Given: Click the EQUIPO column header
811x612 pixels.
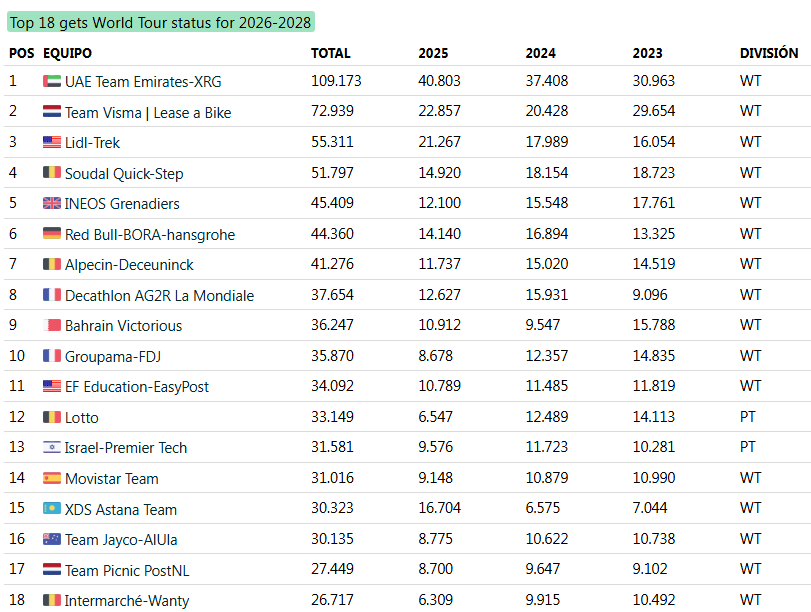Looking at the screenshot, I should (x=68, y=53).
